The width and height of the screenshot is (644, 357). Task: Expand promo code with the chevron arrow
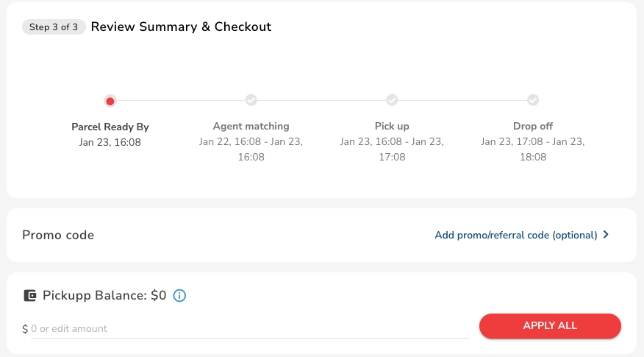pyautogui.click(x=606, y=235)
